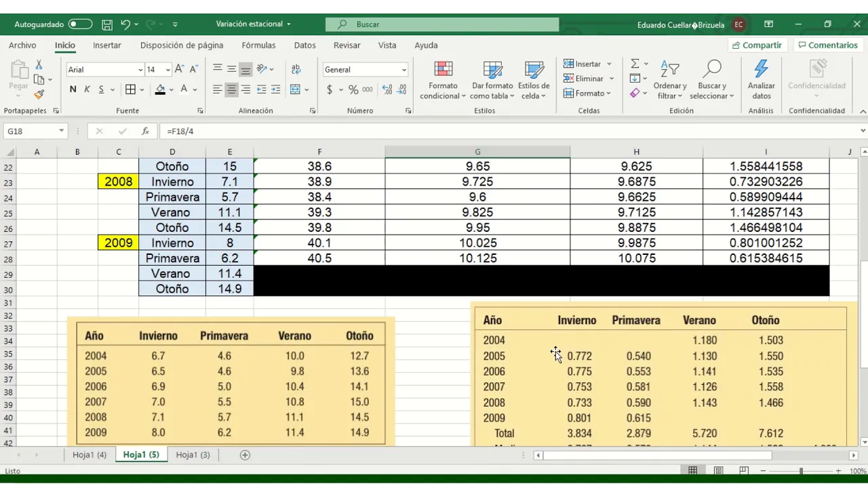The width and height of the screenshot is (868, 488).
Task: Click the Save disk icon
Action: (107, 24)
